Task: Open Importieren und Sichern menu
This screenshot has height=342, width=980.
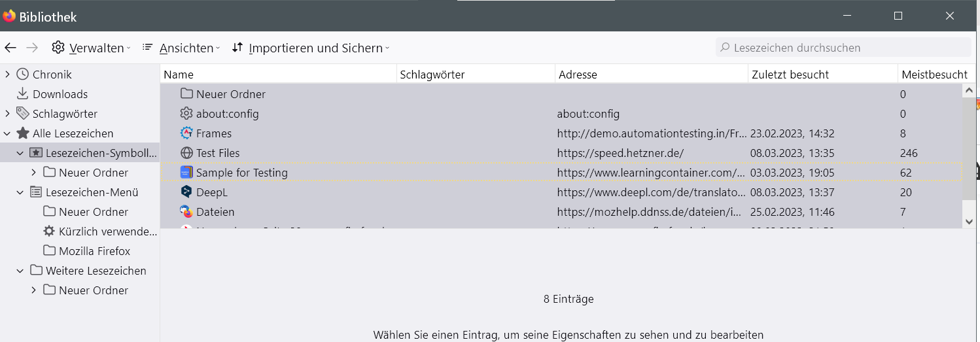Action: click(x=311, y=48)
